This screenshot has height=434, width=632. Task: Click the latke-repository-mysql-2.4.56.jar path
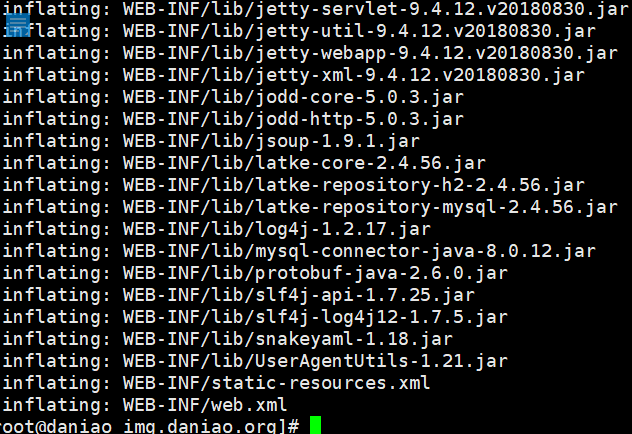[370, 207]
